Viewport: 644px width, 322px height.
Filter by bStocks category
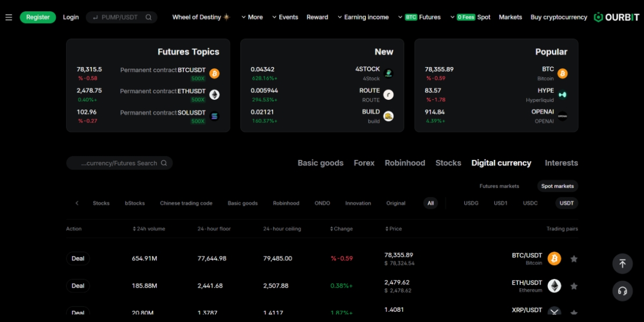135,203
